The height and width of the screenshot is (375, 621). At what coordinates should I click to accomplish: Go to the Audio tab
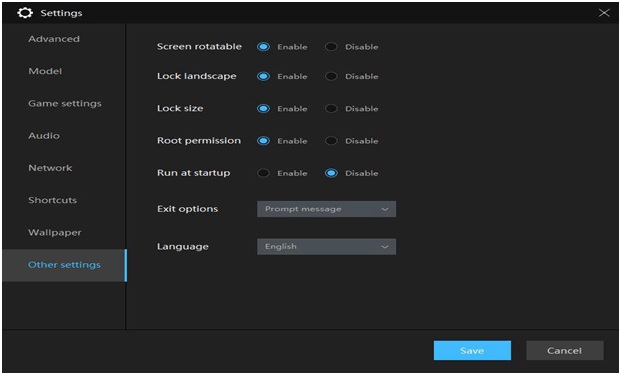coord(44,136)
